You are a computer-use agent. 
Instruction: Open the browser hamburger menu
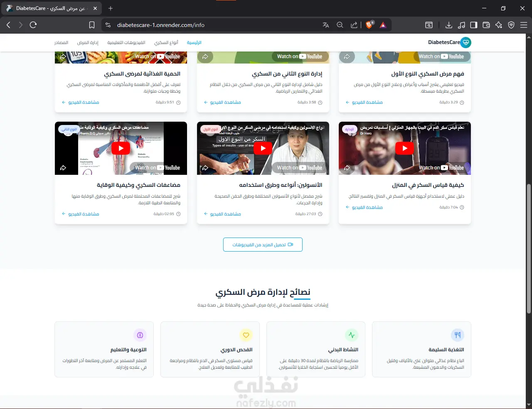524,25
